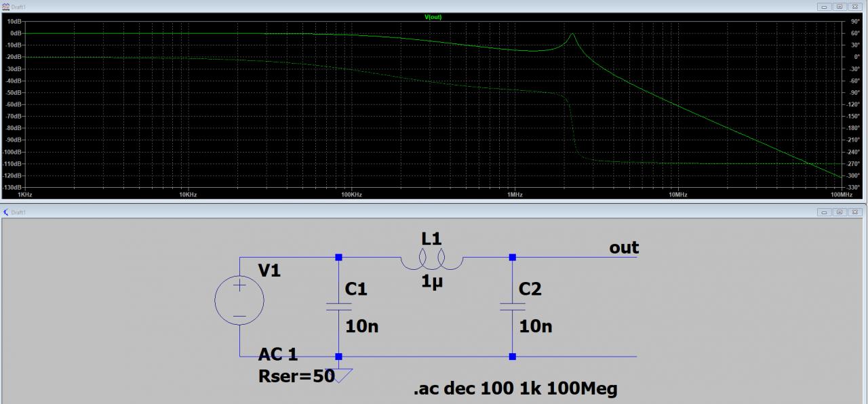Click the 'V1' reference label
Image resolution: width=868 pixels, height=404 pixels.
(269, 271)
